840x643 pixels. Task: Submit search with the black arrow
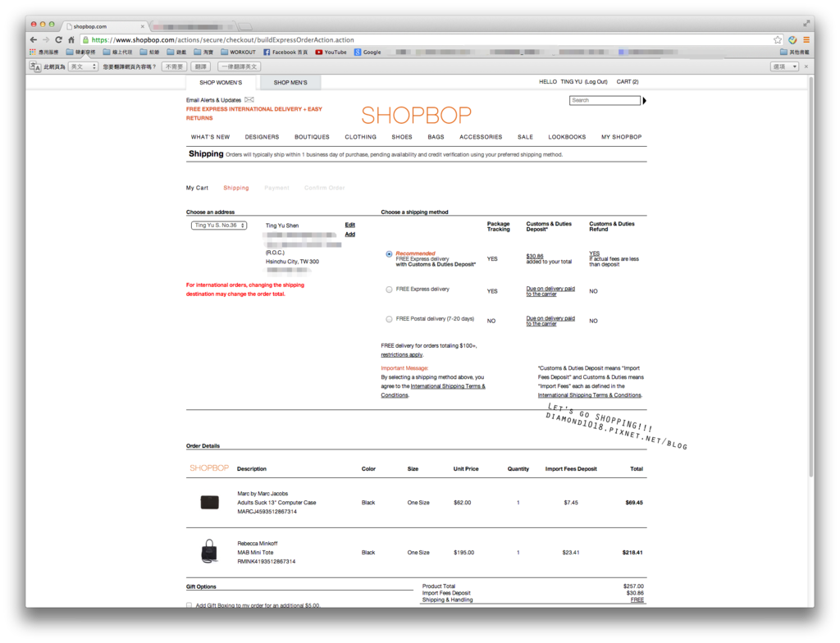tap(645, 101)
